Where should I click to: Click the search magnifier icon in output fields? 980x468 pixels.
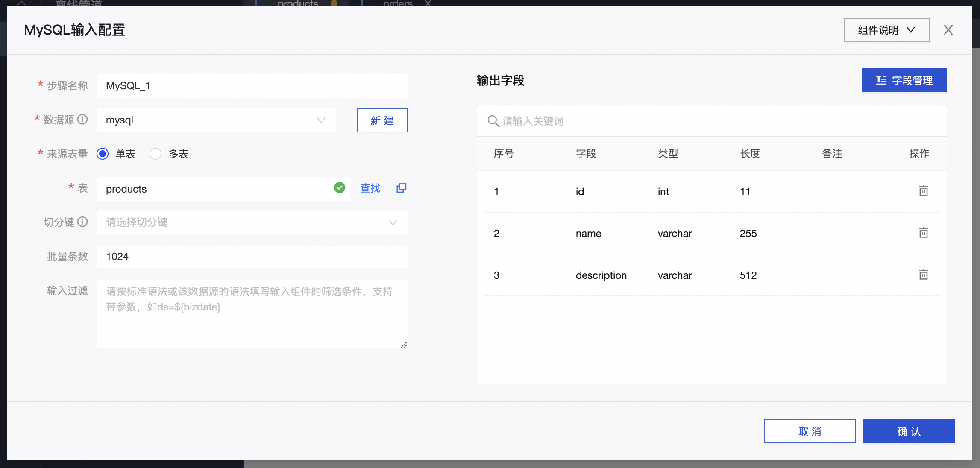tap(493, 121)
